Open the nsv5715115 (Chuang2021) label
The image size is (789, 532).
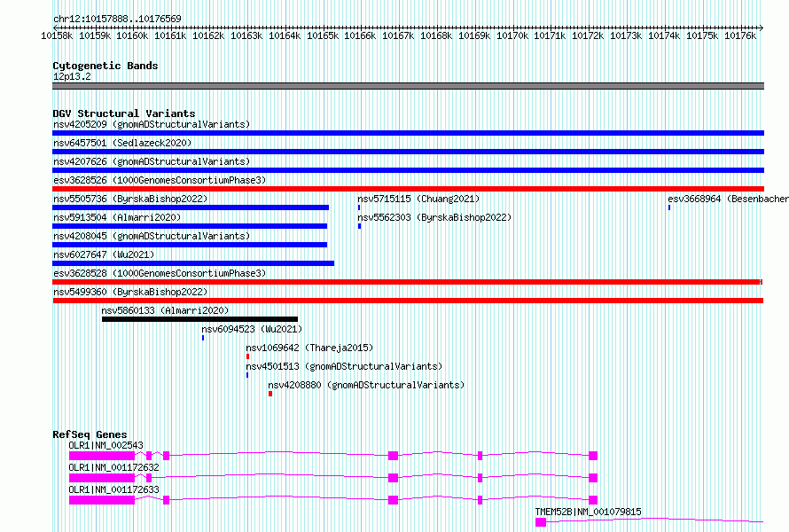point(418,199)
